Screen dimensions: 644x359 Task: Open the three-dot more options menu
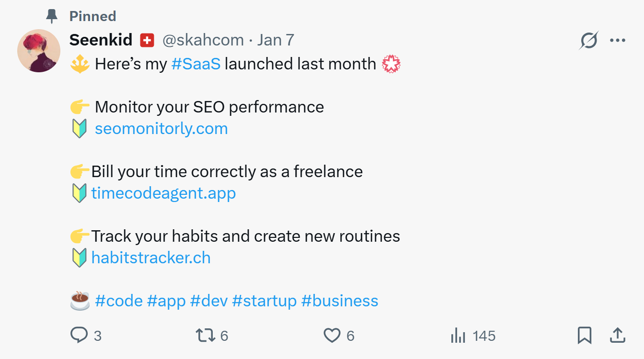tap(618, 41)
